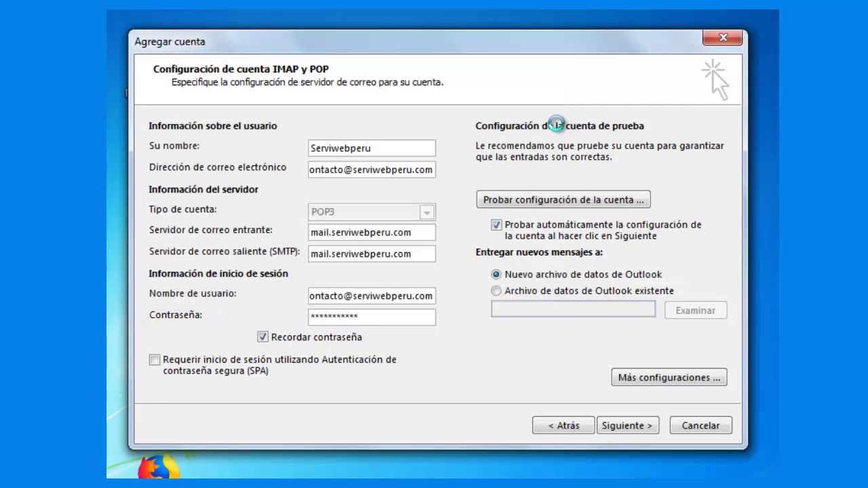
Task: Click Servidor de correo saliente SMTP field
Action: click(x=372, y=253)
